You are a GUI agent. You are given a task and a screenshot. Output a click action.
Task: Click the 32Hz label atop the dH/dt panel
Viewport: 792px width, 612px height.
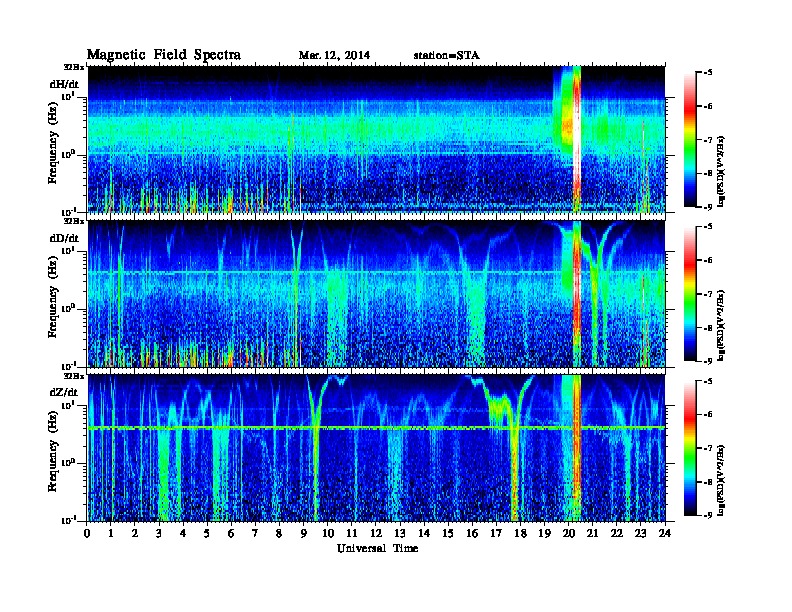(x=74, y=66)
